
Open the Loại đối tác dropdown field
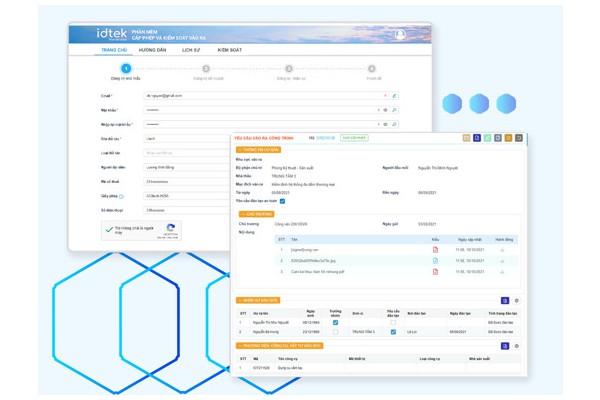pyautogui.click(x=188, y=153)
